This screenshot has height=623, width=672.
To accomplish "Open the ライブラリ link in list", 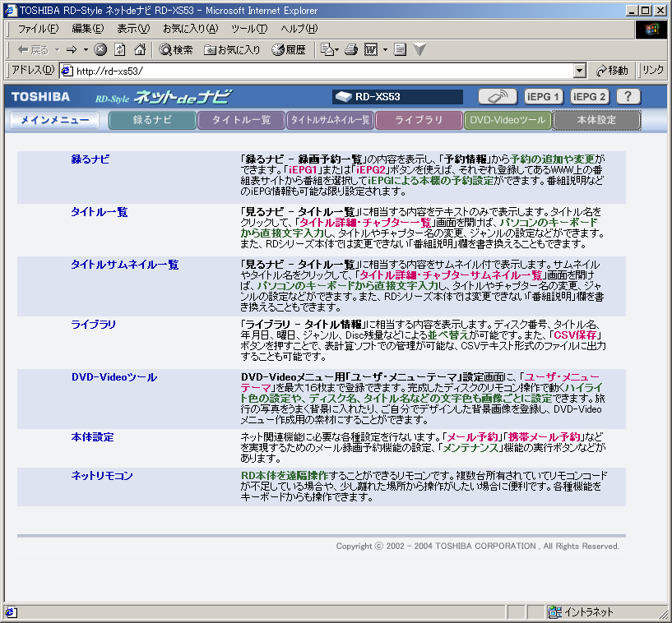I will (x=94, y=325).
